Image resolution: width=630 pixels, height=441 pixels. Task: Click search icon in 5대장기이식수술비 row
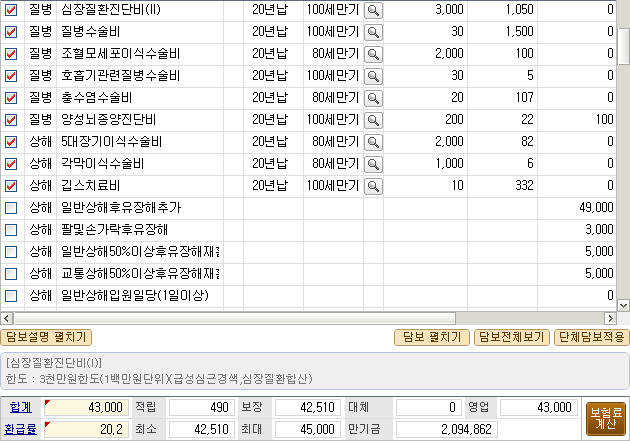click(373, 142)
